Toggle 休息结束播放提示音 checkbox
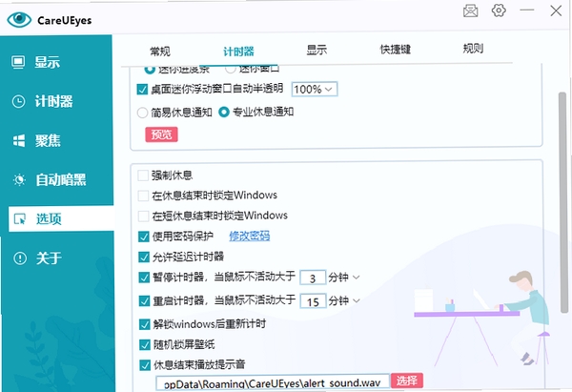 click(x=145, y=365)
